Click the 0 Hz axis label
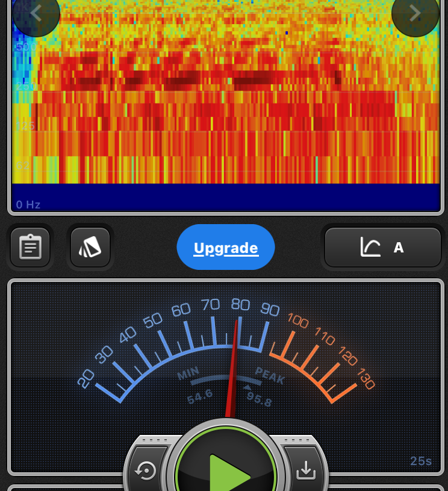 [x=28, y=205]
